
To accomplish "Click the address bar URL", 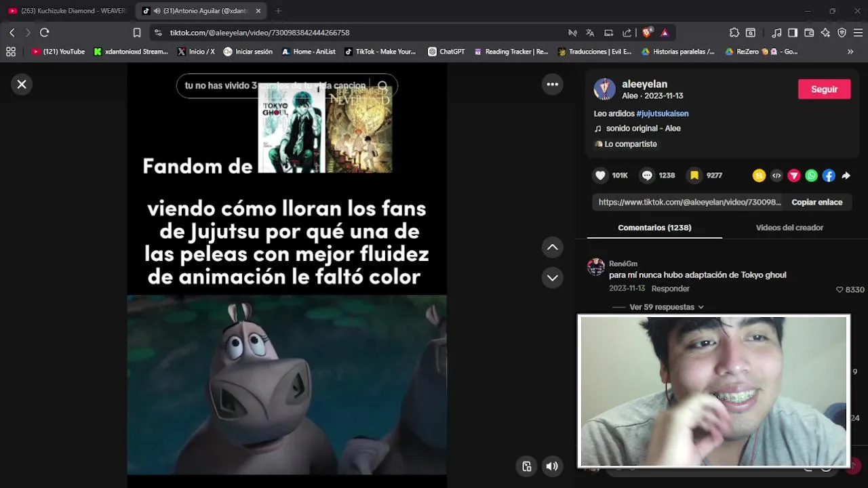I will [x=260, y=33].
